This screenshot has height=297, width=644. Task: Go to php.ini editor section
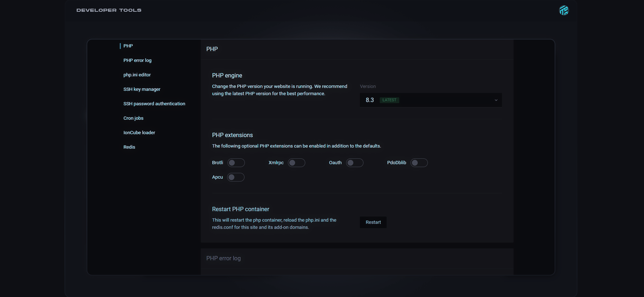pos(137,75)
